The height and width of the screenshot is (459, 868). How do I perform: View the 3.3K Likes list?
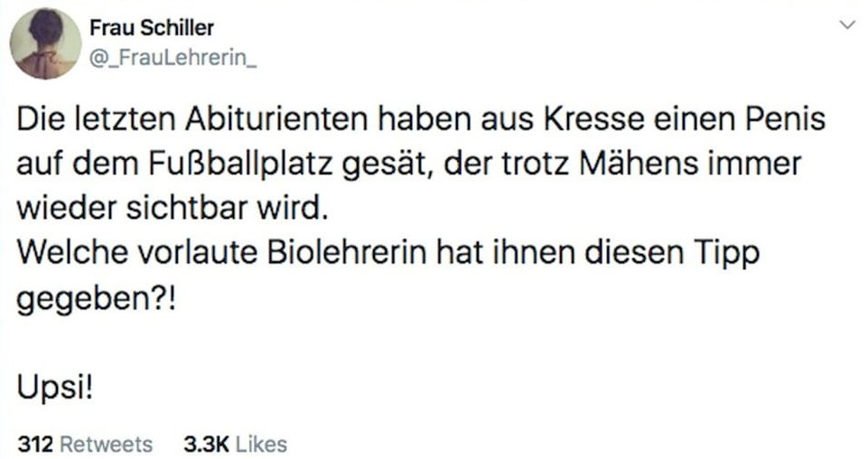[235, 444]
